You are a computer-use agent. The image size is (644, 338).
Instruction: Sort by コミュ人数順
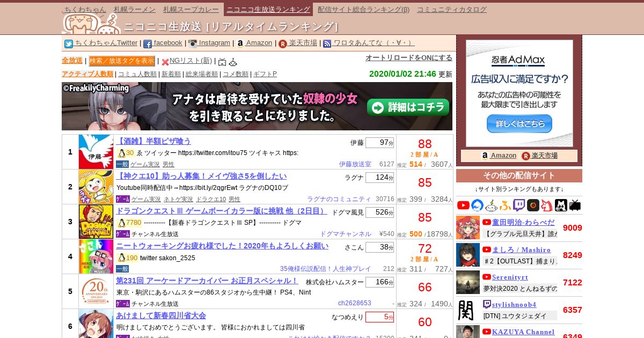(137, 74)
